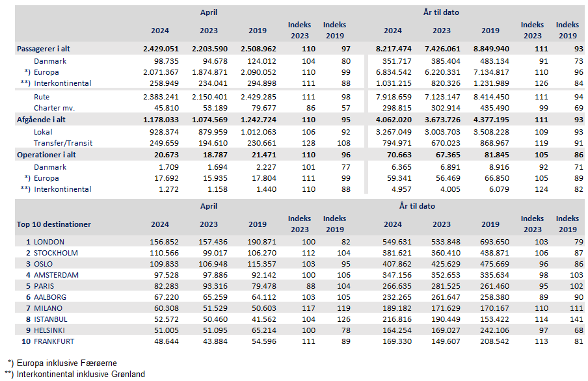Click the passenger total value 2.429.051
This screenshot has width=588, height=381.
point(160,49)
